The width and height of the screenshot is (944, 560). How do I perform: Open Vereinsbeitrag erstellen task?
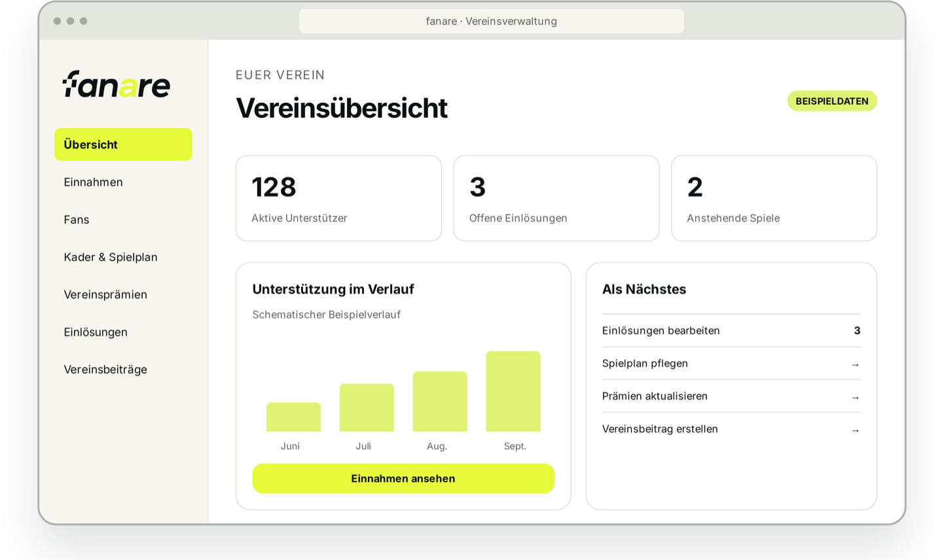731,429
